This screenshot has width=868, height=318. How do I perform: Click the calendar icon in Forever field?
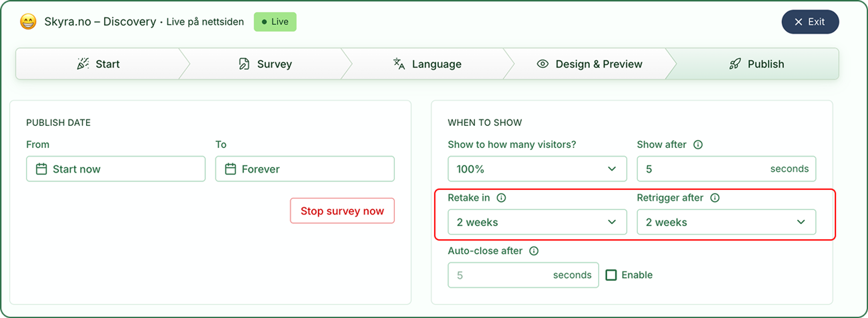coord(231,168)
